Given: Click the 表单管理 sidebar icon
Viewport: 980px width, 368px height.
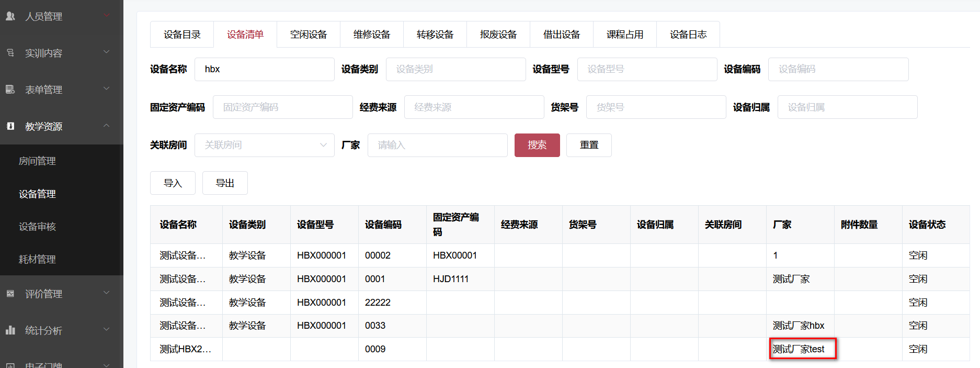Looking at the screenshot, I should 10,90.
